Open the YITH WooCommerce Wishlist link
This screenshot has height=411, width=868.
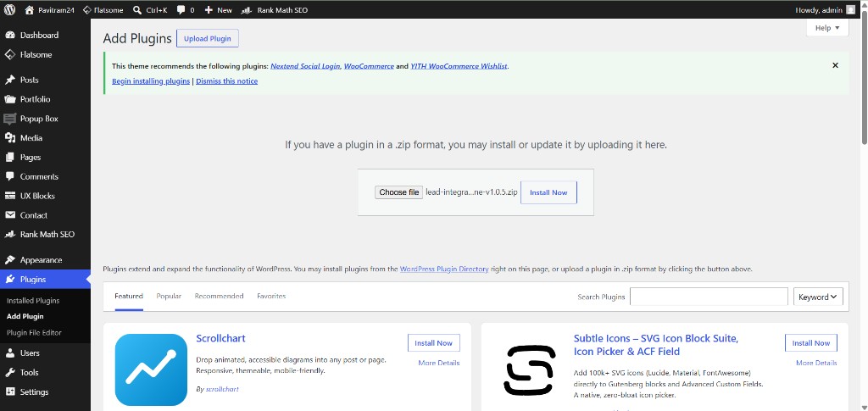tap(459, 66)
